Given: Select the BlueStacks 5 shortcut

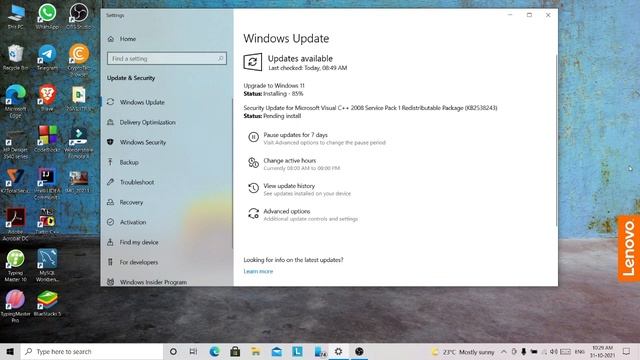Looking at the screenshot, I should [x=47, y=303].
